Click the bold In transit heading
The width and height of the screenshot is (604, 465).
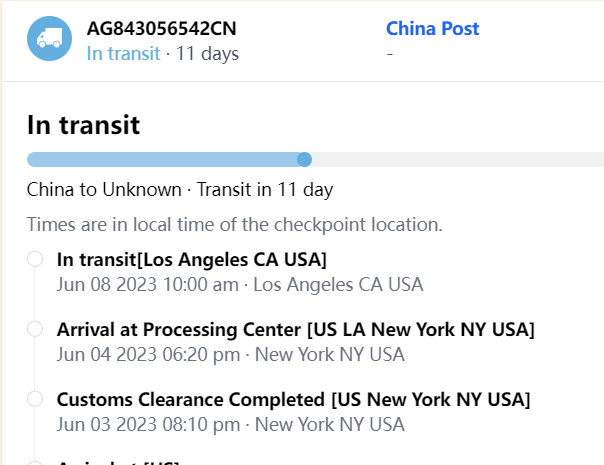click(x=83, y=125)
